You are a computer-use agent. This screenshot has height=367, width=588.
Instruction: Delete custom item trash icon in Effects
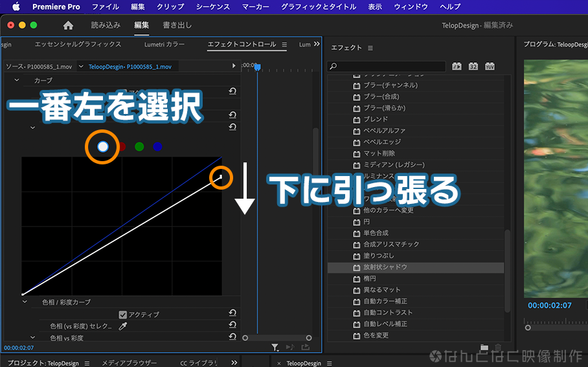click(498, 347)
